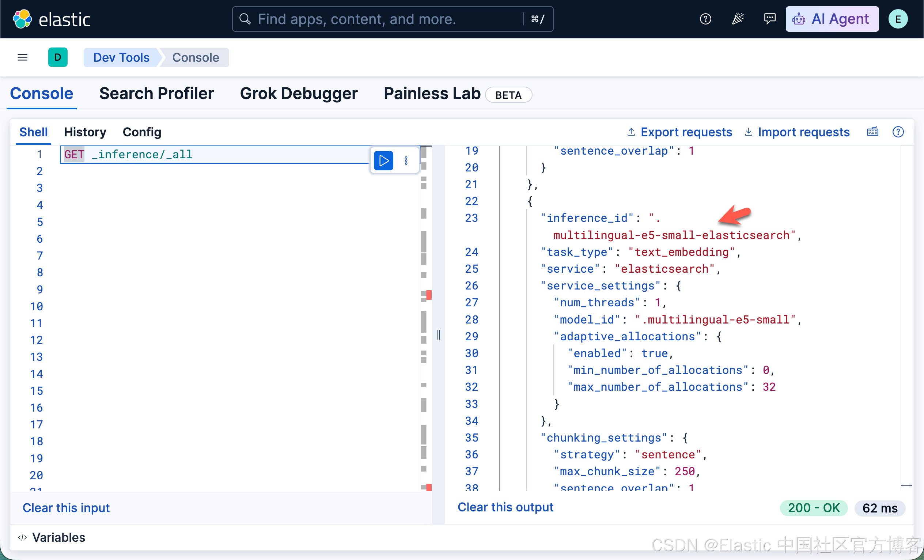Open the help menu icon
This screenshot has height=560, width=924.
click(x=705, y=19)
